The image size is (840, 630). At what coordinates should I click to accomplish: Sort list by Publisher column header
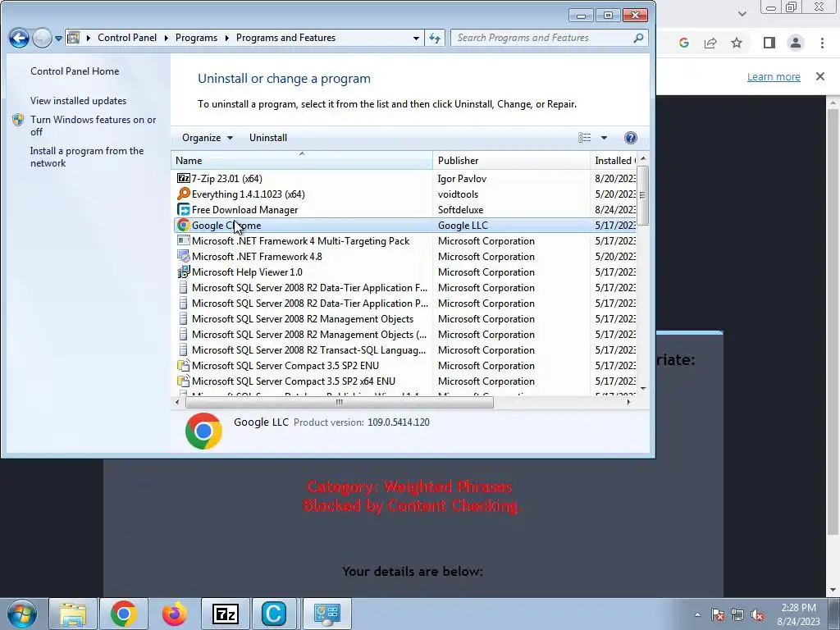point(511,160)
